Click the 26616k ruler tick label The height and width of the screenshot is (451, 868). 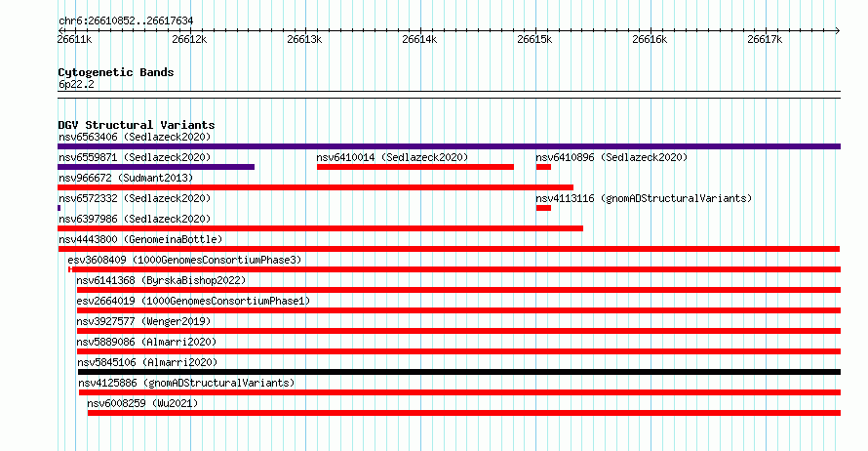pyautogui.click(x=650, y=39)
